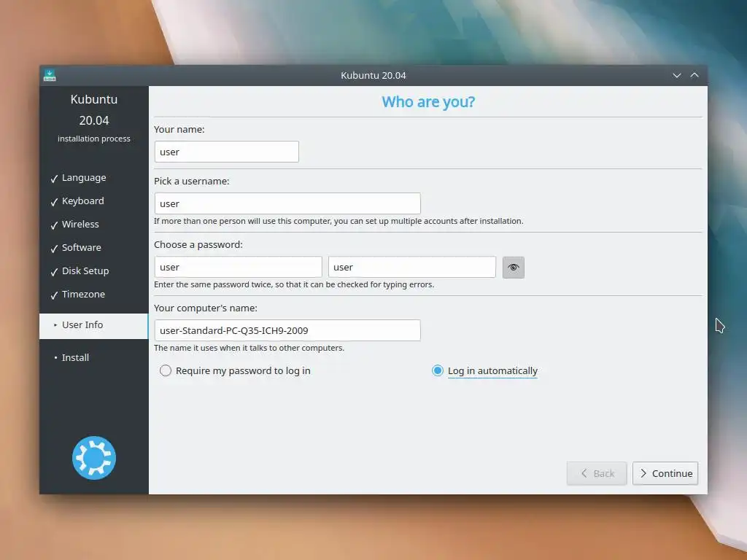The image size is (747, 560).
Task: Click the Your name input field
Action: [226, 152]
